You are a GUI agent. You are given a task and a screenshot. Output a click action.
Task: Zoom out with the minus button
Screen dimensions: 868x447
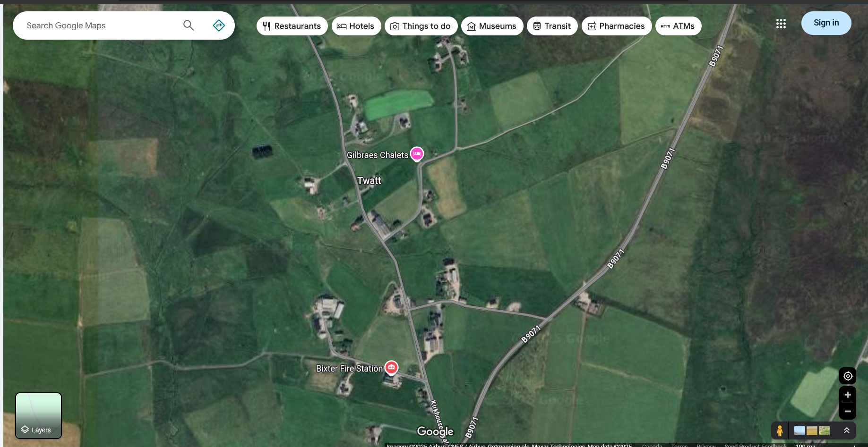point(848,411)
